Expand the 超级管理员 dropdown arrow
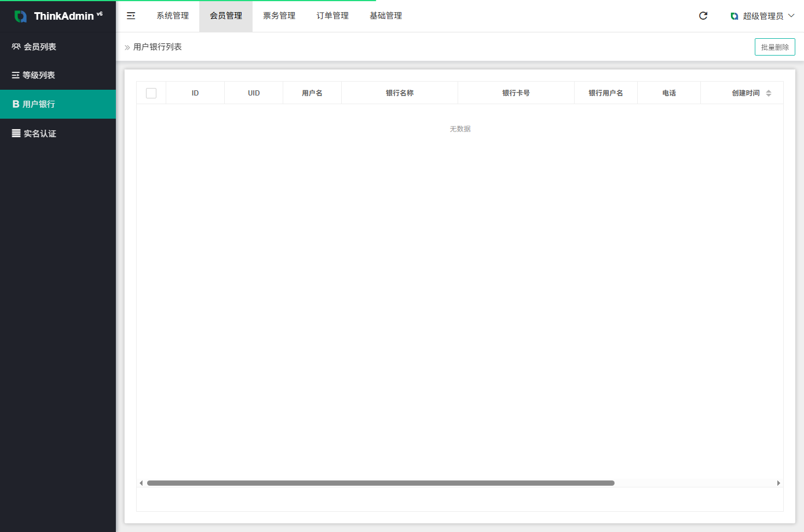This screenshot has height=532, width=804. click(x=791, y=16)
